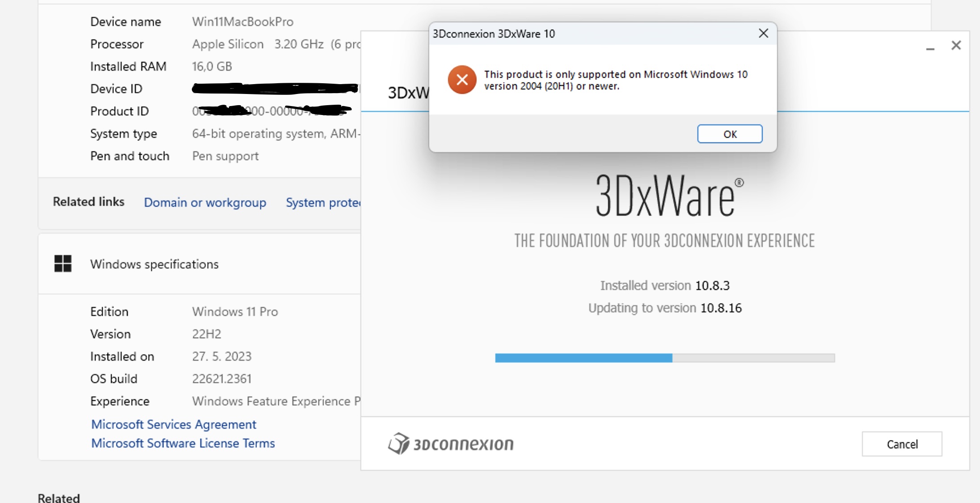The width and height of the screenshot is (980, 503).
Task: Select the device name Win11MacBookPro
Action: [243, 21]
